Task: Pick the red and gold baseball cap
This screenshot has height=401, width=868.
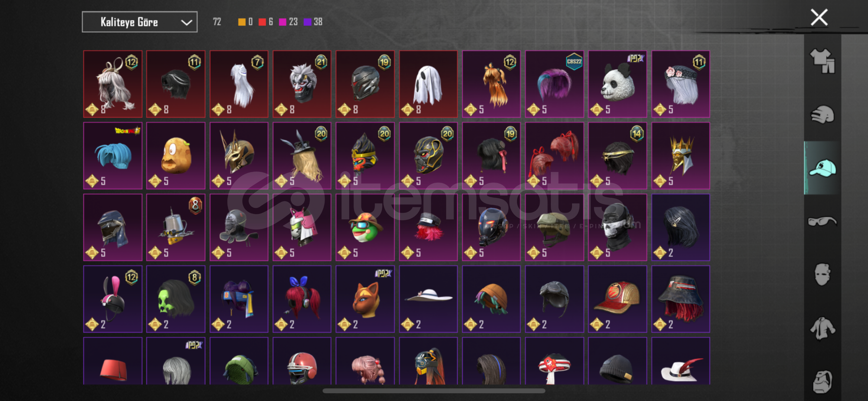Action: coord(617,299)
